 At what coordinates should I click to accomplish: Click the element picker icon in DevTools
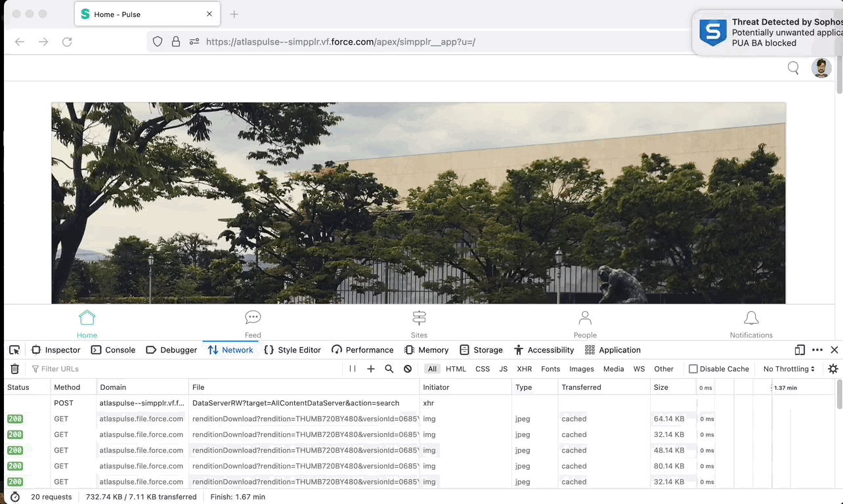[14, 350]
